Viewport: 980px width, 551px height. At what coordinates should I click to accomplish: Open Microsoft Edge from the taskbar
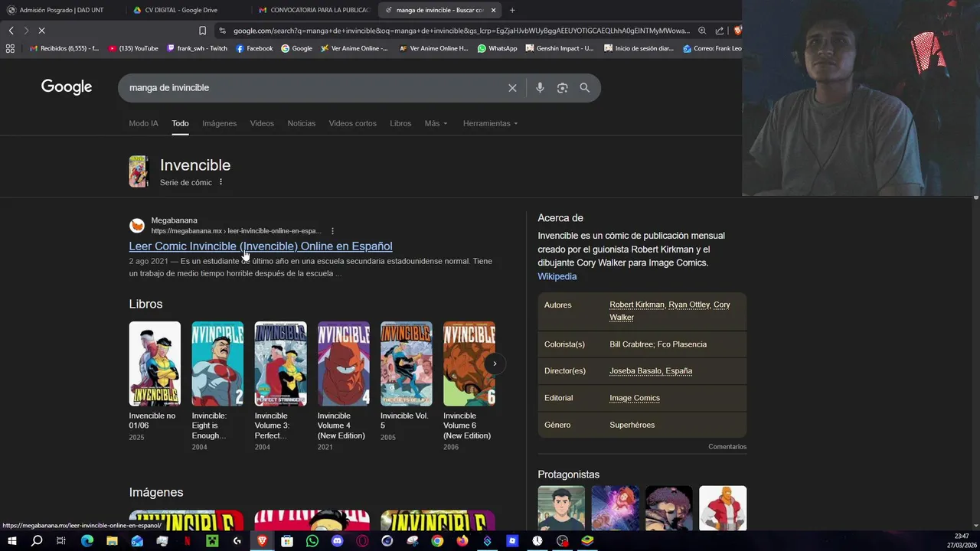[x=87, y=541]
